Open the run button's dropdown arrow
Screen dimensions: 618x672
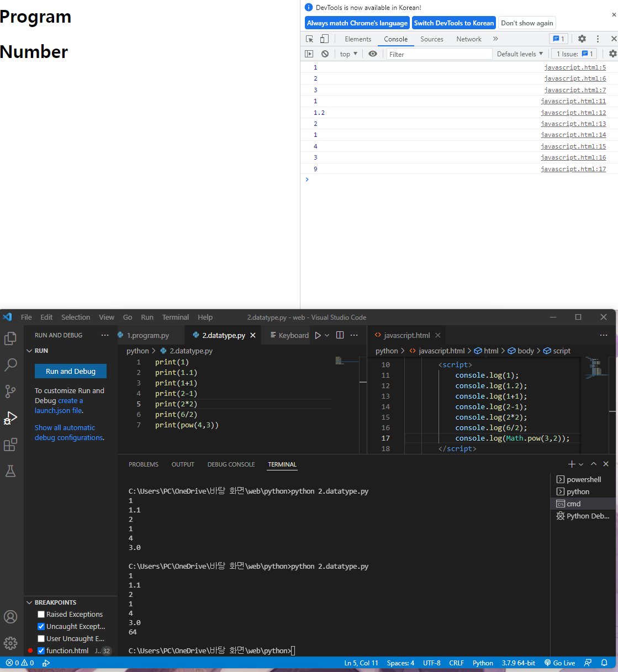pyautogui.click(x=327, y=335)
